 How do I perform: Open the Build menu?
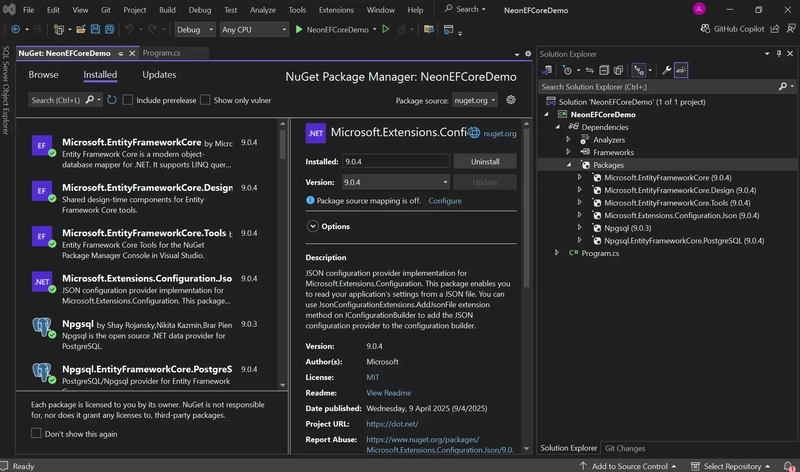tap(167, 10)
